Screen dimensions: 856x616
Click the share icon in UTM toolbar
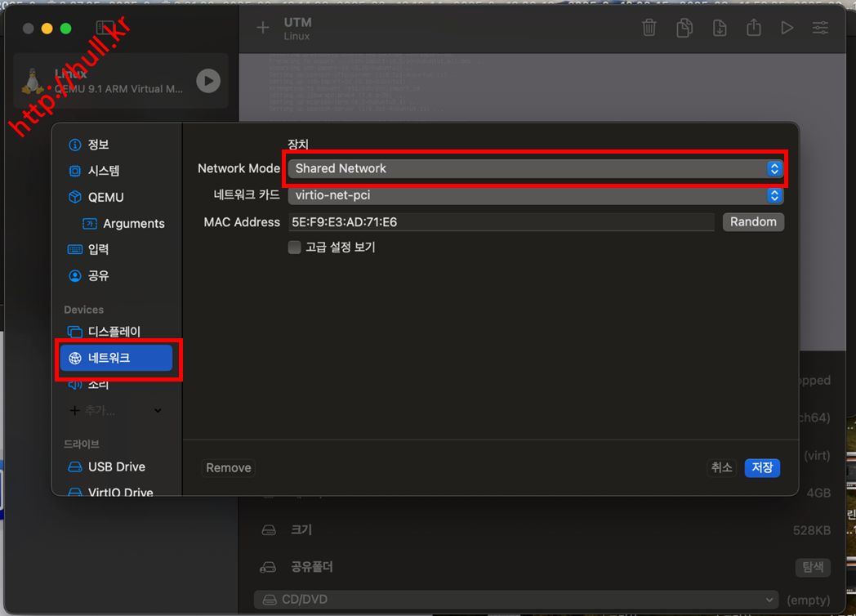[x=754, y=27]
